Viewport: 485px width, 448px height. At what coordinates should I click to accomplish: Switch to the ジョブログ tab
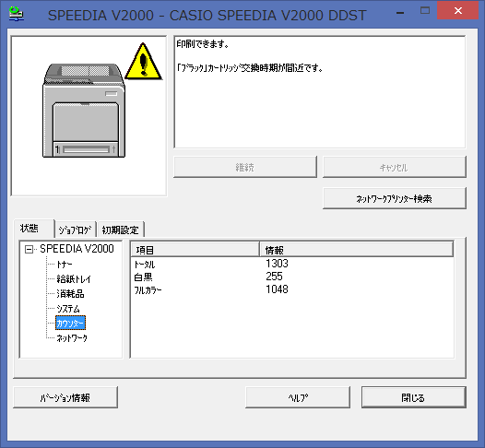click(76, 230)
